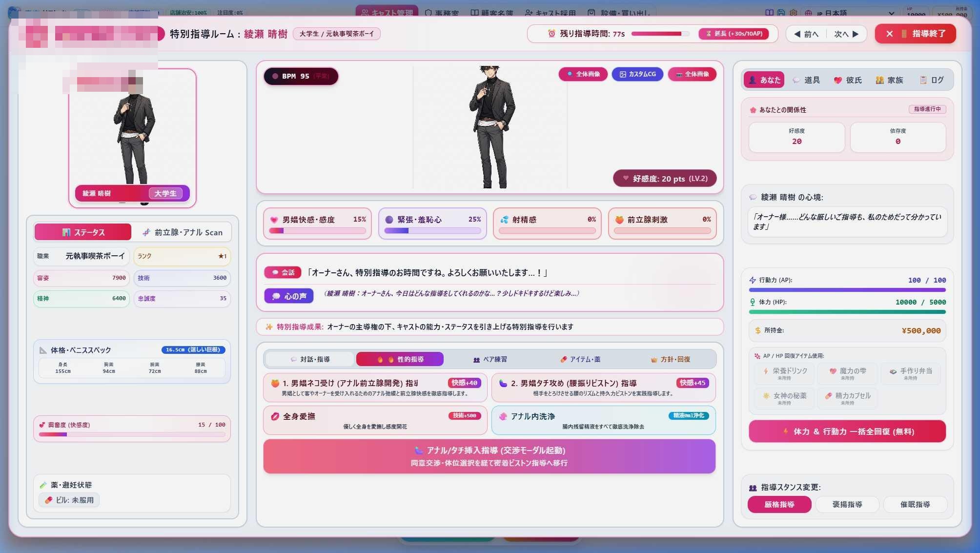Click the people icon beside 指導スタンス変更

pos(753,488)
